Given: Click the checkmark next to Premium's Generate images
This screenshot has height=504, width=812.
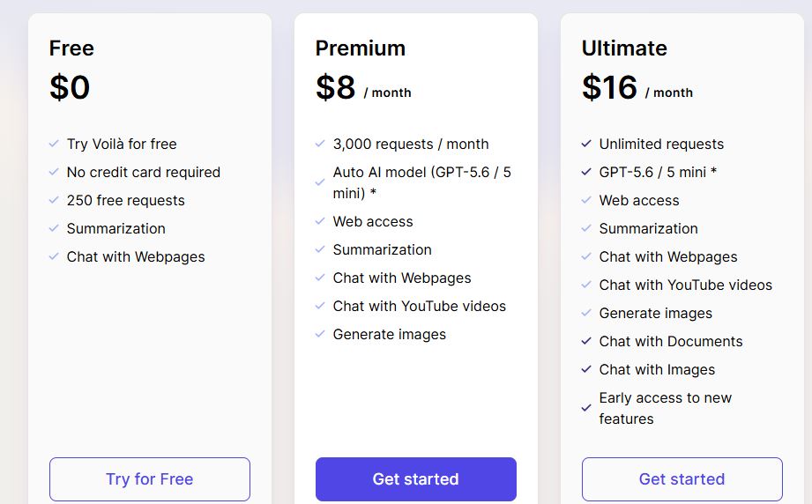Looking at the screenshot, I should 320,334.
